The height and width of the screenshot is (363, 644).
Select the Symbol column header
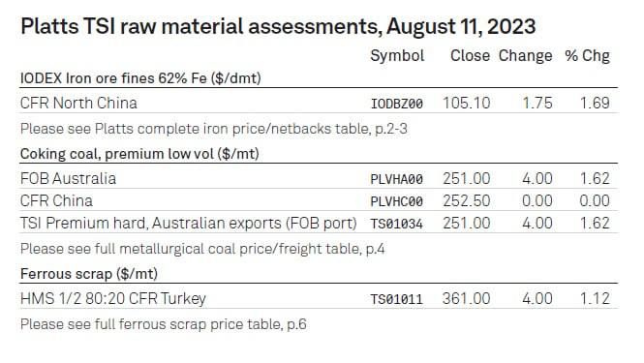coord(397,55)
